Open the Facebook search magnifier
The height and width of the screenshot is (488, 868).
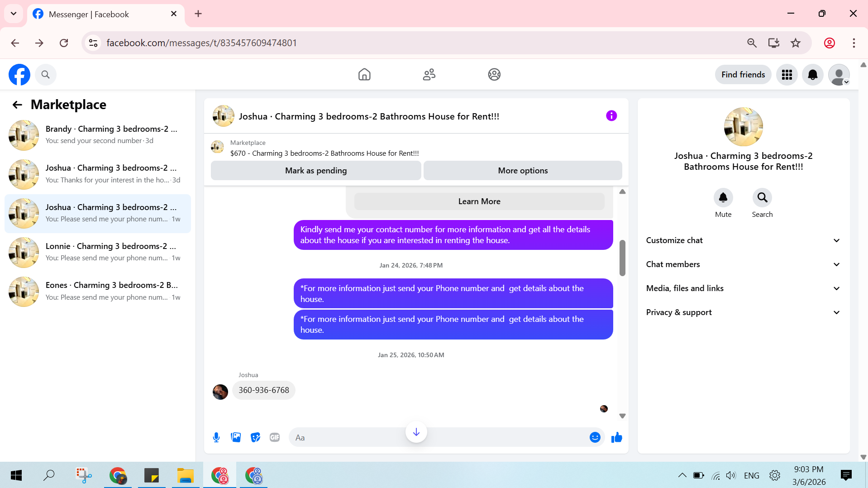[45, 75]
